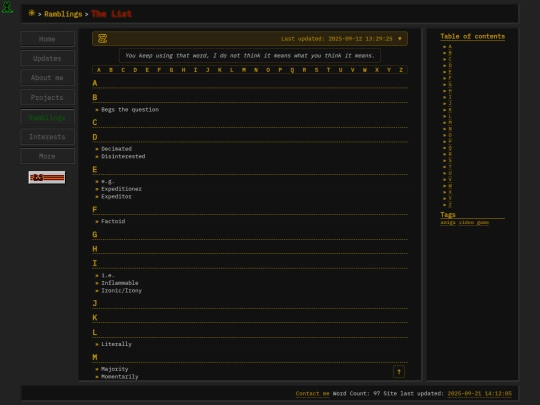Open Z in table of contents
The height and width of the screenshot is (405, 540).
coord(450,205)
